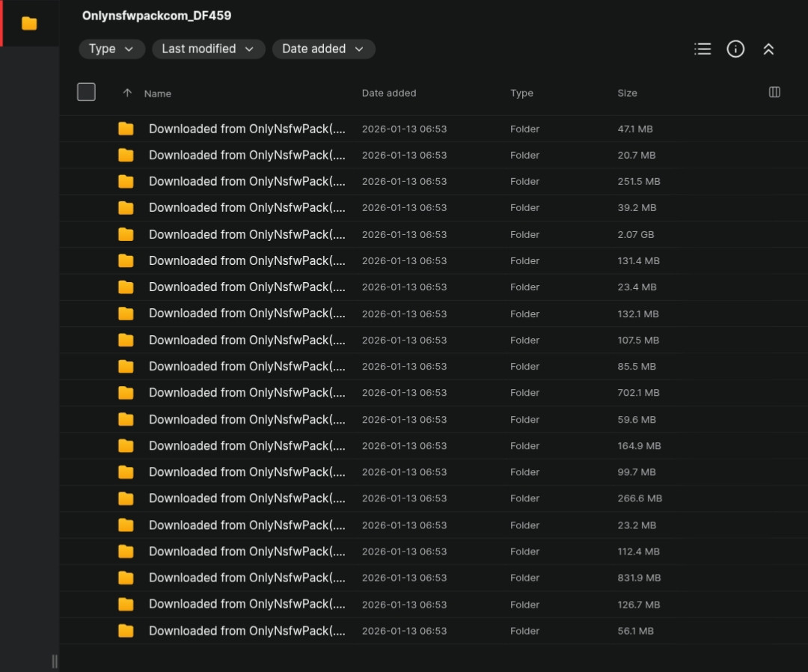The width and height of the screenshot is (808, 672).
Task: Click the folder icon of 266.6 MB row
Action: point(126,498)
